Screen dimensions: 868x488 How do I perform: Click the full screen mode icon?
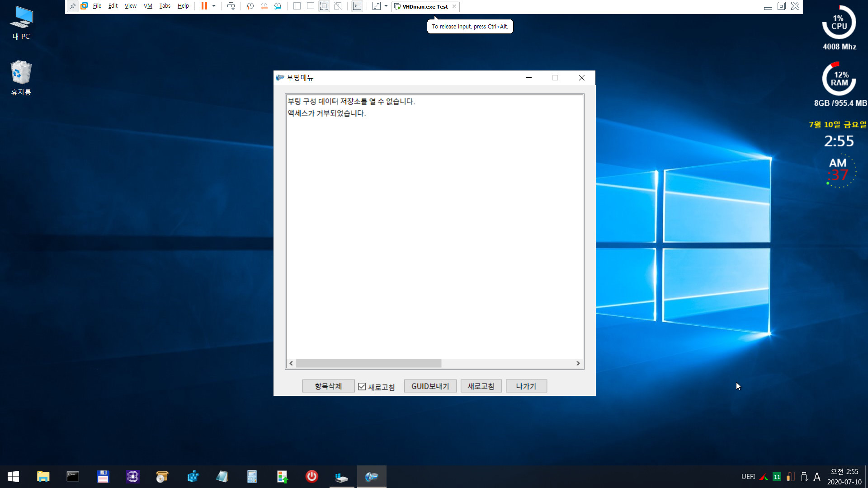point(324,6)
